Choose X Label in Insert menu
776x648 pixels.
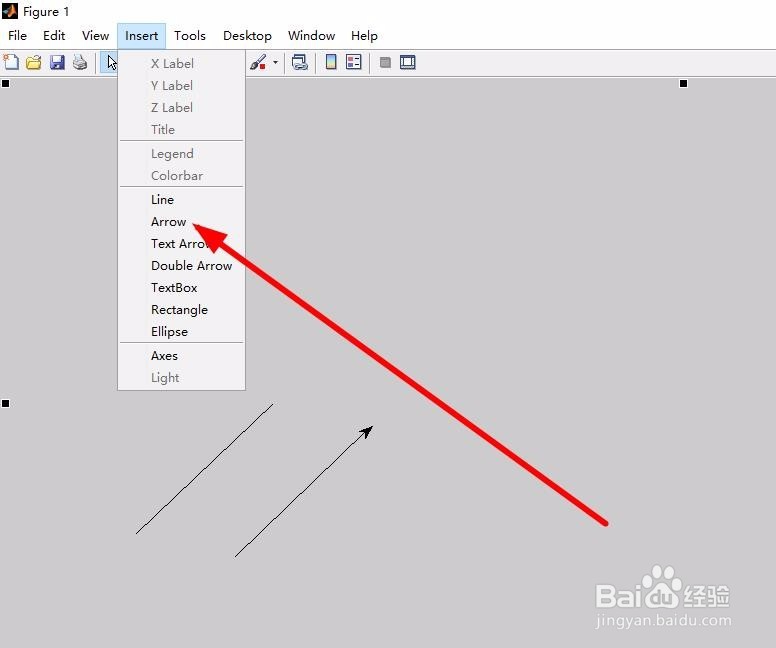coord(182,63)
